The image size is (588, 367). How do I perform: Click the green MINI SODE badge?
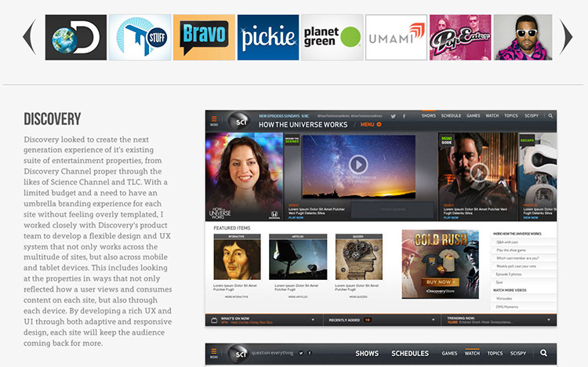tap(447, 140)
